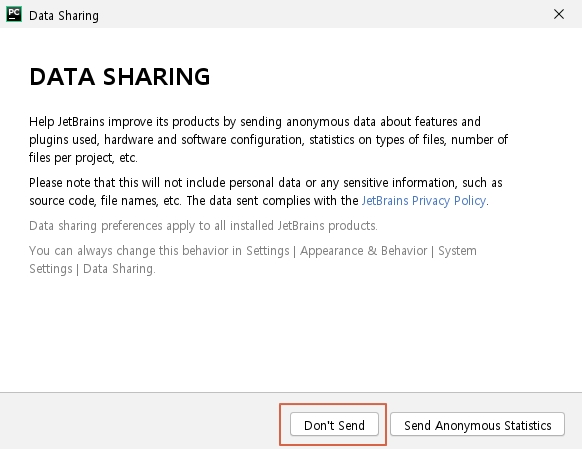Screen dimensions: 582x449
Task: Click the PyCharm icon in title bar
Action: pos(14,14)
